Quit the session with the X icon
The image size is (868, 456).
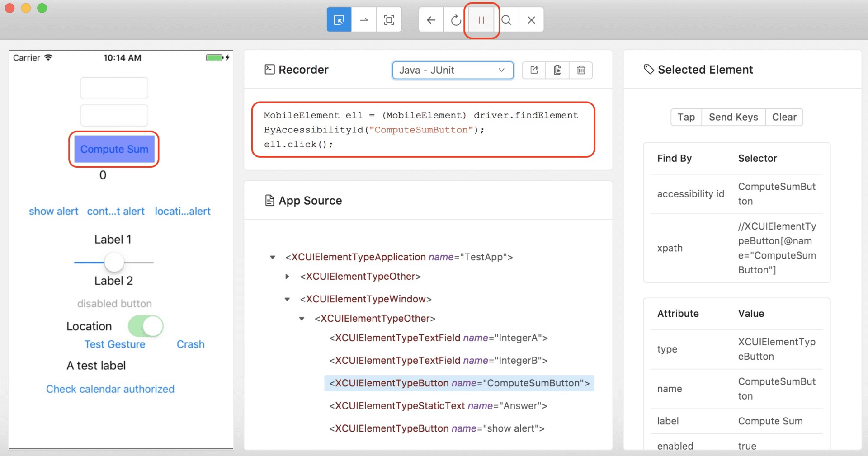[x=532, y=20]
